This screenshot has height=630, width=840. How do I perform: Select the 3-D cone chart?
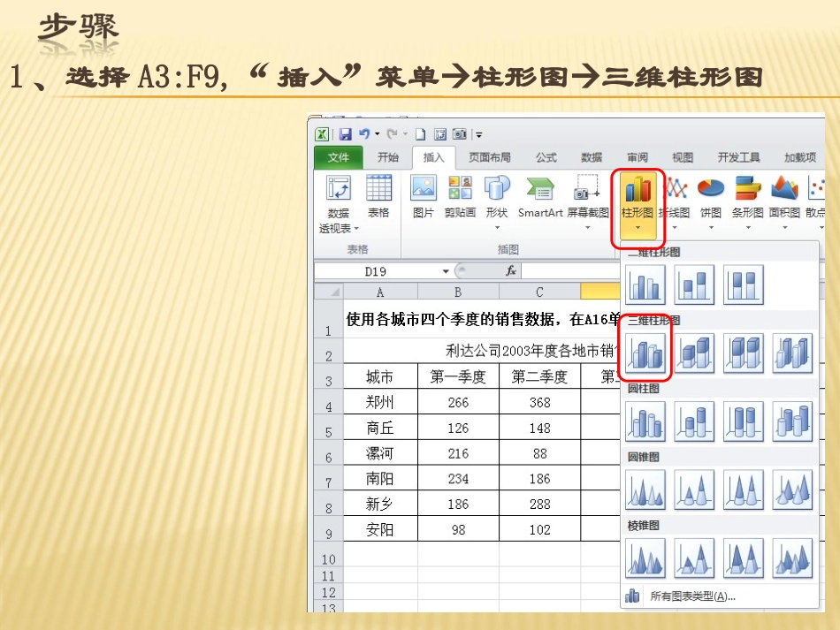(x=793, y=490)
